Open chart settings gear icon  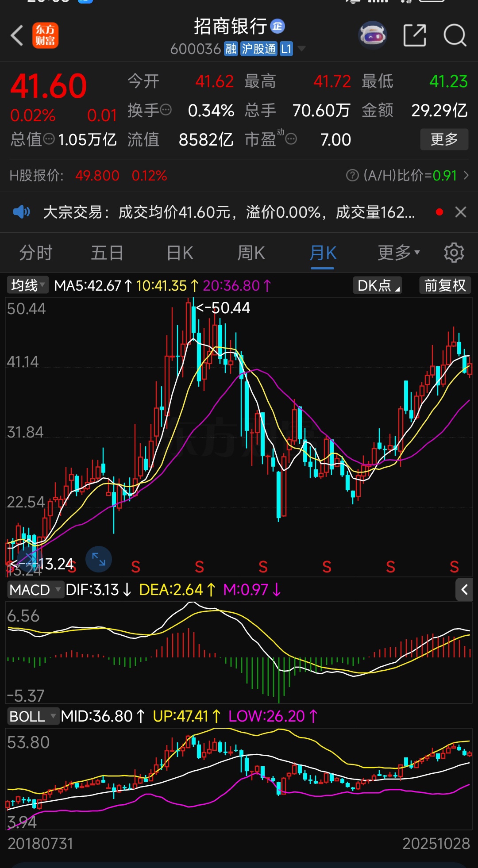[454, 253]
